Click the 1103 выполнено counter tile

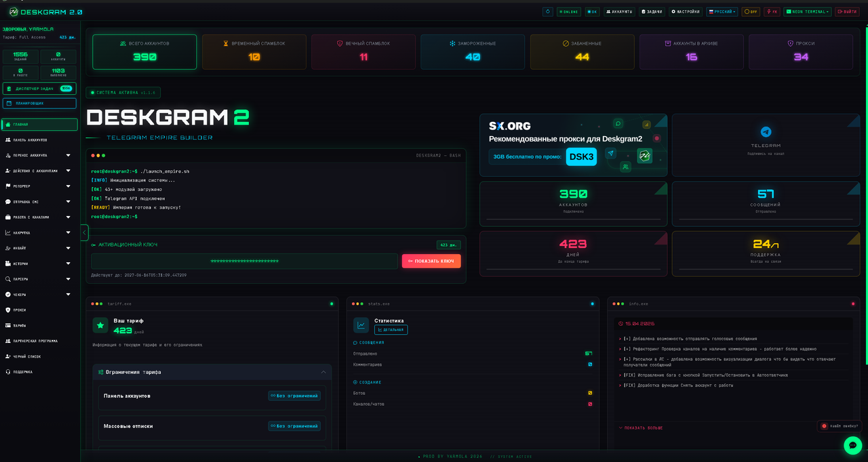(x=58, y=72)
